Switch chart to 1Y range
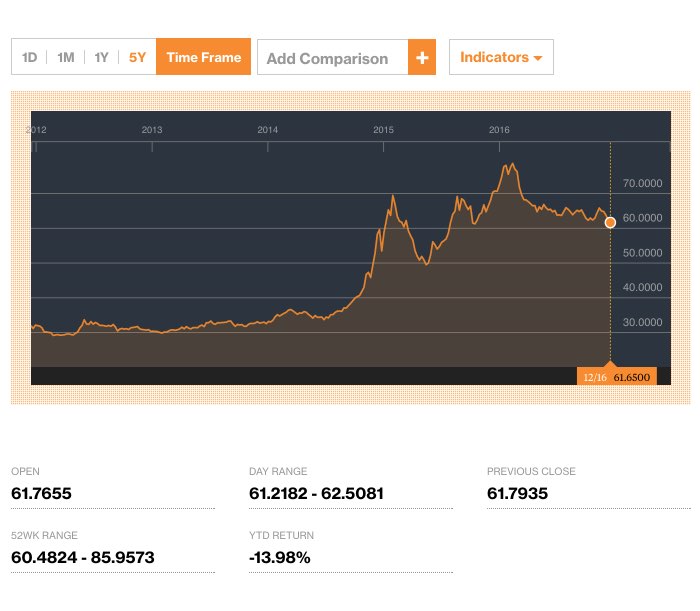The height and width of the screenshot is (611, 700). tap(101, 58)
